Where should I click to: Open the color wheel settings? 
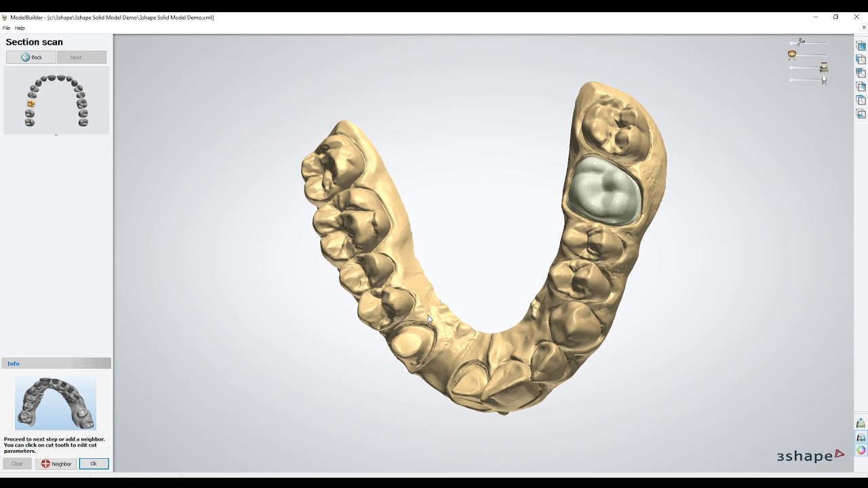coord(861,451)
